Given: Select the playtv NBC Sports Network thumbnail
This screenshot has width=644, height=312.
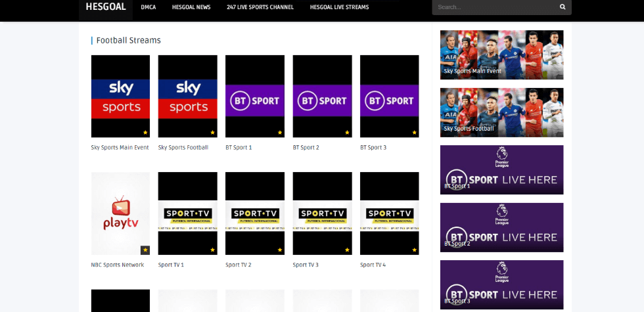Looking at the screenshot, I should coord(120,213).
